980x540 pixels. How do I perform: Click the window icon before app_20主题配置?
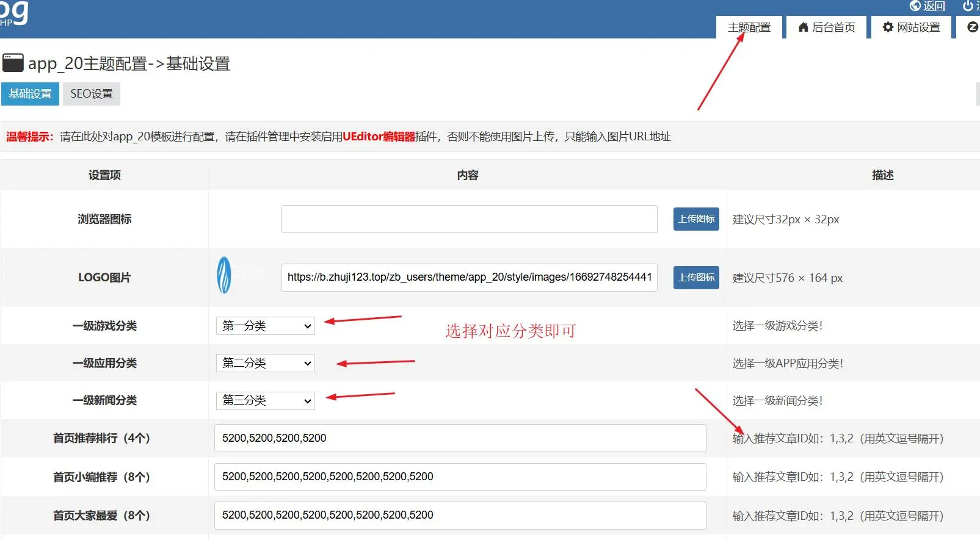(13, 63)
